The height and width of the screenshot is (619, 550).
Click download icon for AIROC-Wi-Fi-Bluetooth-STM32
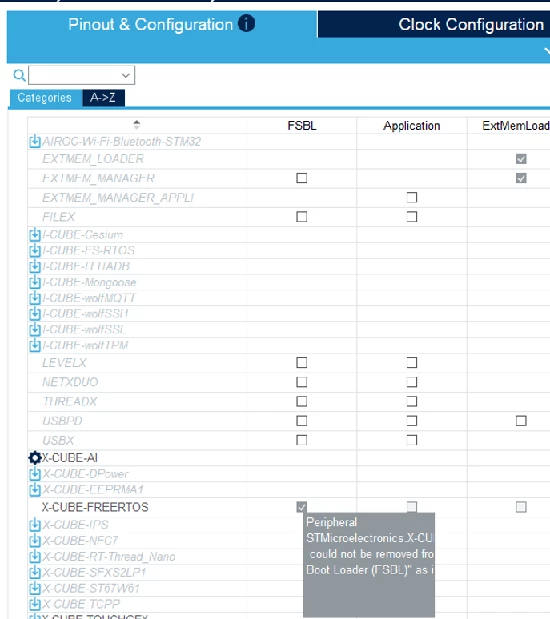pyautogui.click(x=35, y=141)
